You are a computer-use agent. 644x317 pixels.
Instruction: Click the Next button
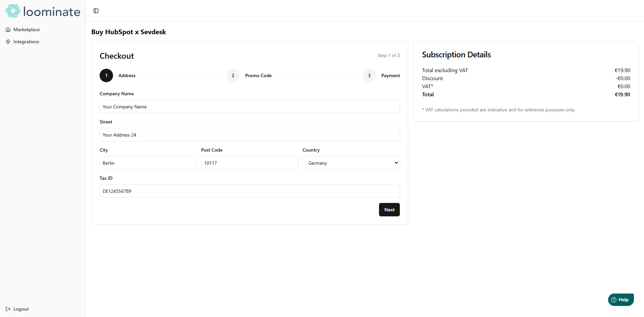pyautogui.click(x=389, y=210)
